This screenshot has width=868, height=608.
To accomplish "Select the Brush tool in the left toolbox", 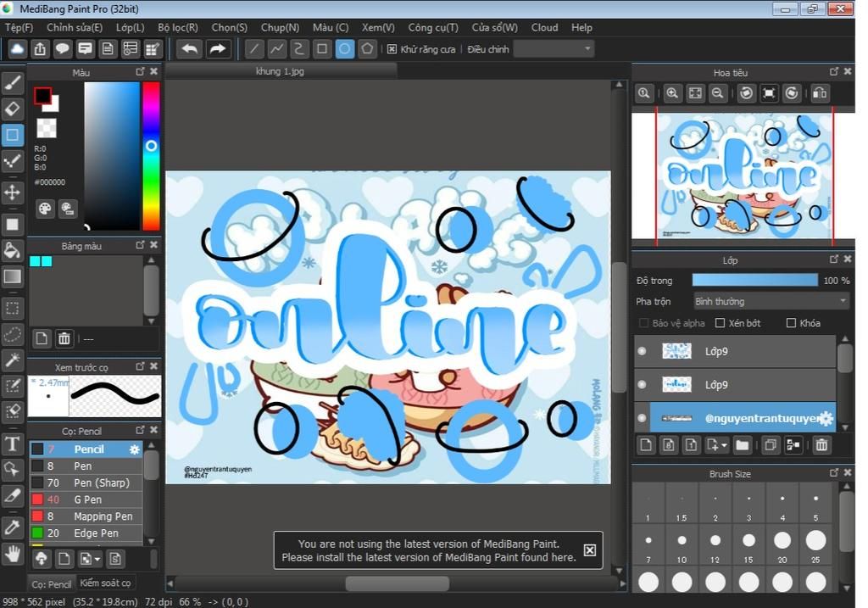I will point(12,82).
